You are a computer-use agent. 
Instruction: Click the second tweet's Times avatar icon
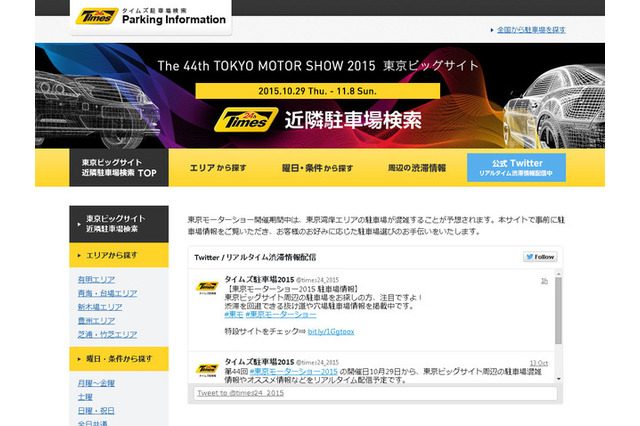207,370
